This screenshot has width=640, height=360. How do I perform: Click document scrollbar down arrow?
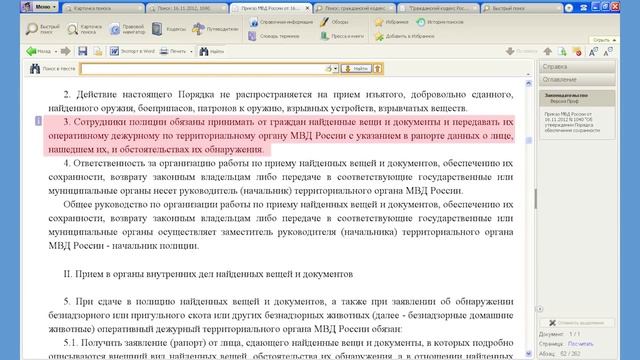click(x=529, y=353)
